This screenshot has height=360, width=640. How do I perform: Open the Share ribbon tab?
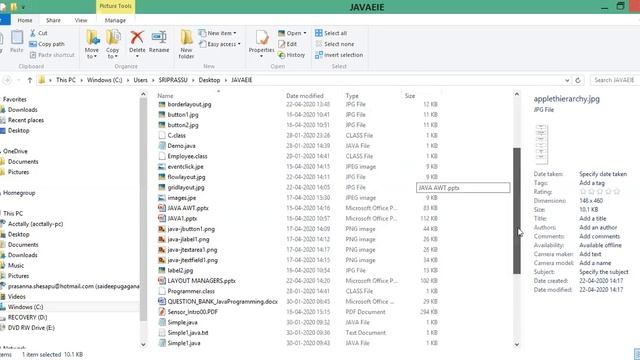[53, 20]
